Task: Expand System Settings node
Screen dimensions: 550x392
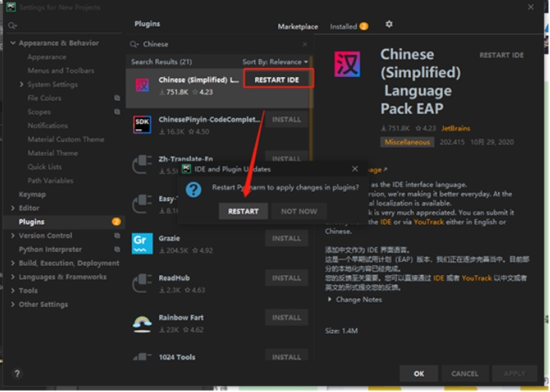Action: coord(21,84)
